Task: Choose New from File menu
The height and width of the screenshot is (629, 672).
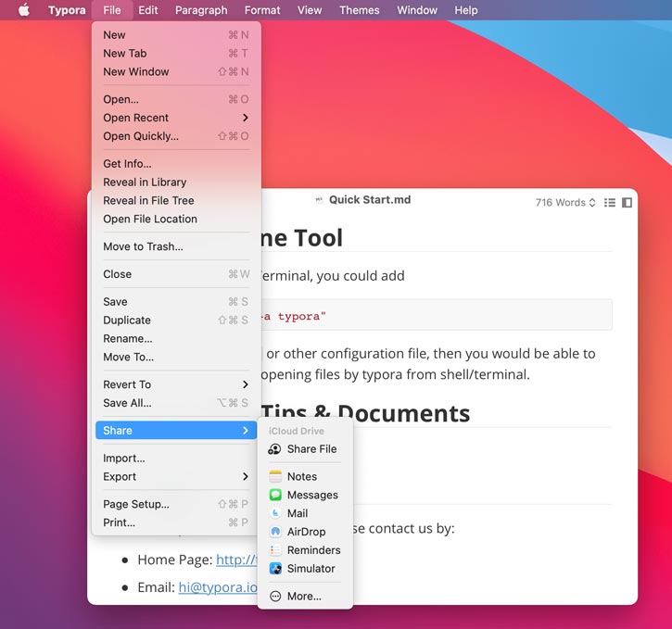Action: 176,34
